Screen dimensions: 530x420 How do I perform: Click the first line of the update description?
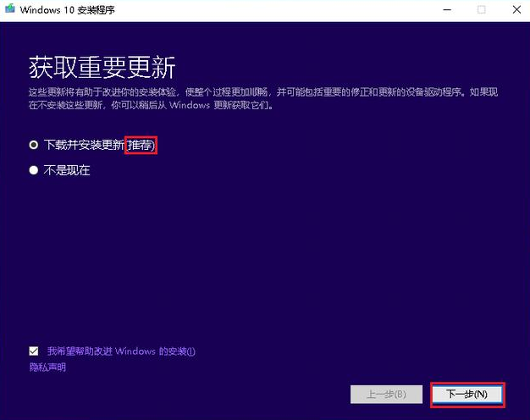[264, 92]
